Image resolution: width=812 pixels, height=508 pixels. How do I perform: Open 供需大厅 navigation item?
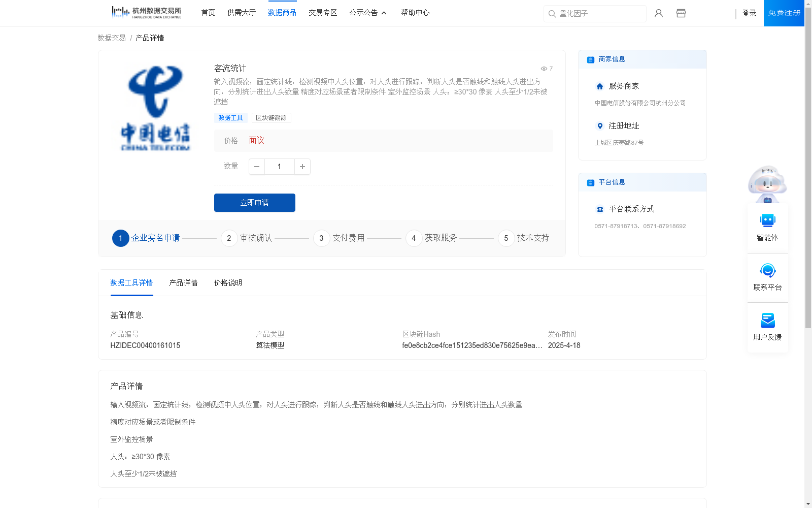point(242,13)
